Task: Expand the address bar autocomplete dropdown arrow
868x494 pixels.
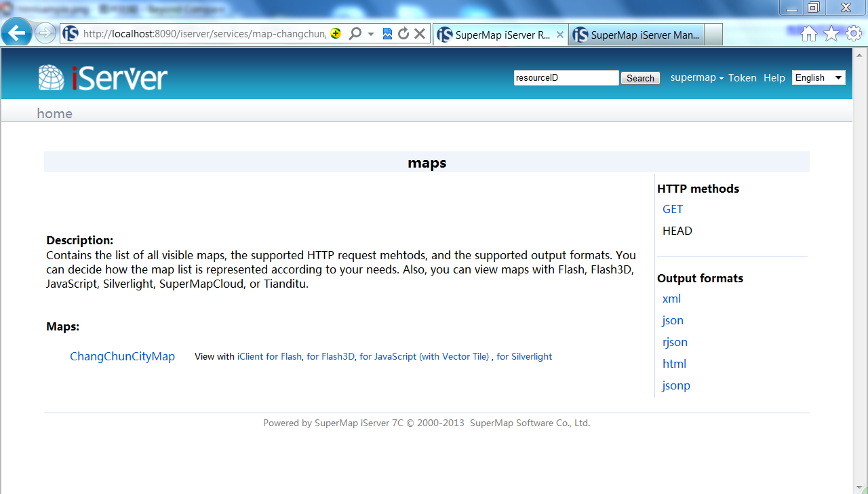Action: coord(371,34)
